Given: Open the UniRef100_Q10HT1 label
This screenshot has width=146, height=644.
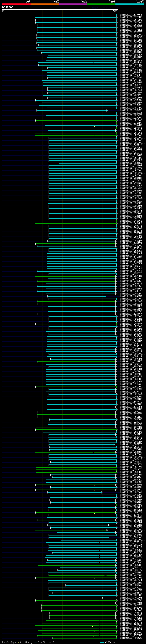Looking at the screenshot, I should pyautogui.click(x=131, y=67).
